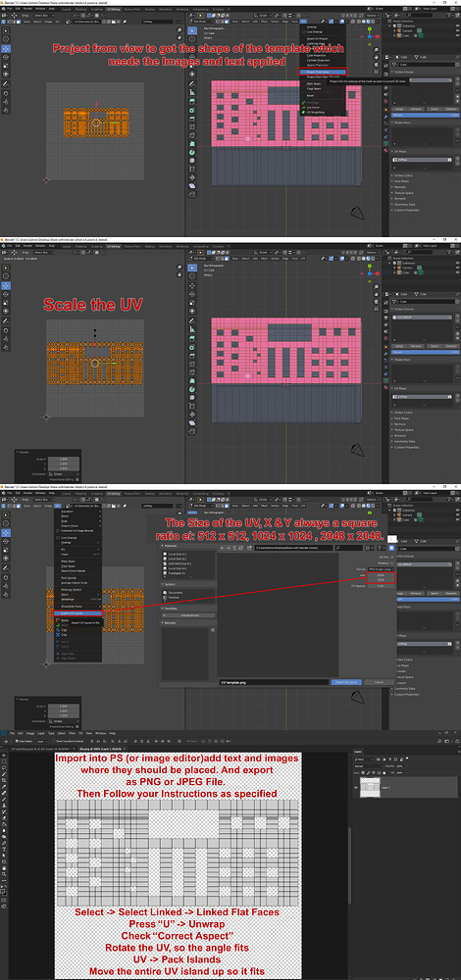Click Add Bookmark in export file browser
Screen dimensions: 461x980
[x=188, y=615]
